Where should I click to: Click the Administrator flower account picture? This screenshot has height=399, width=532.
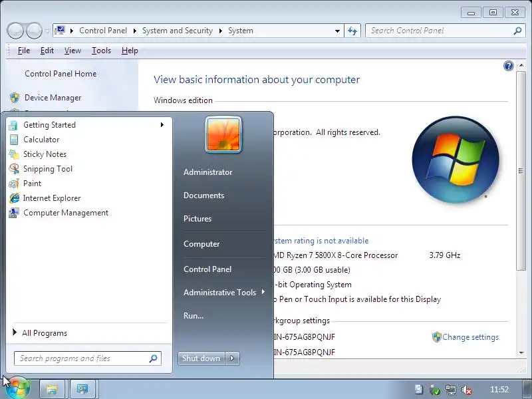click(x=223, y=135)
